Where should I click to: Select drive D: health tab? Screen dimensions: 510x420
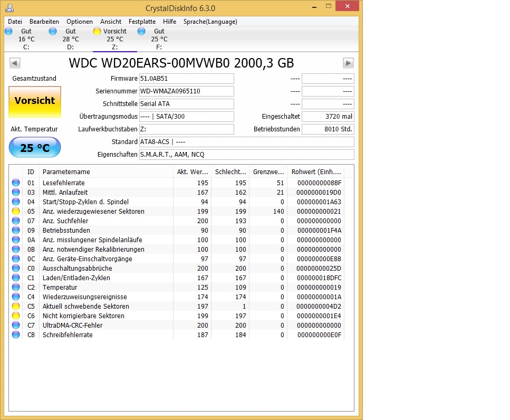71,39
